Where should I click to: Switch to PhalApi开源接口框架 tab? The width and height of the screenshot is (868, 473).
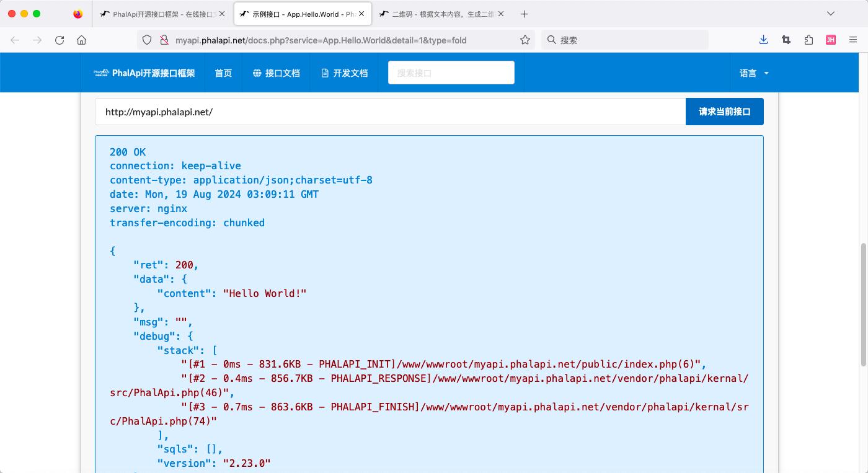pos(162,14)
